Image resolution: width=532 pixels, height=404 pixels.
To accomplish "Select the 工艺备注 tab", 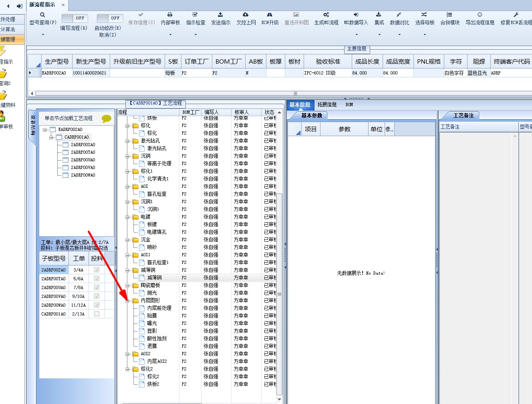I will [463, 115].
